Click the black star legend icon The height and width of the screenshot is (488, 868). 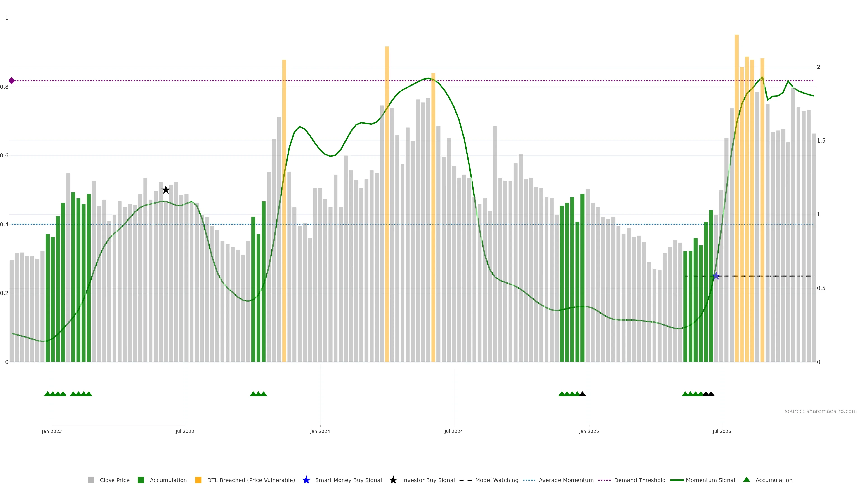[393, 480]
